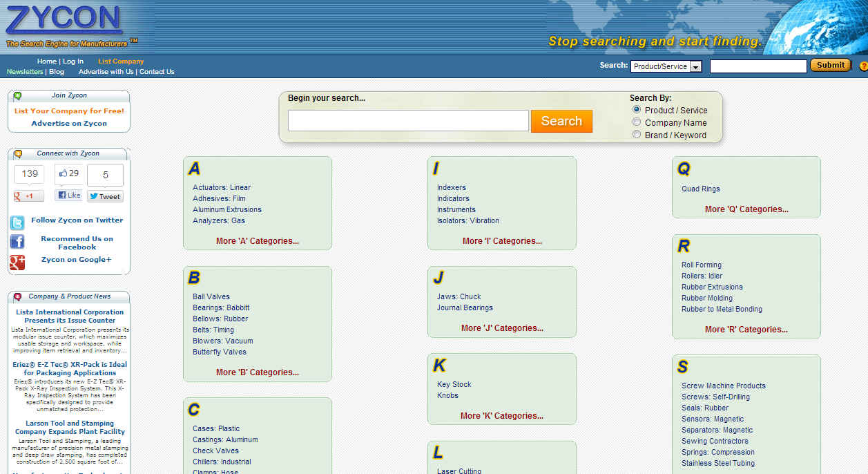
Task: Select the Product / Service radio button
Action: (637, 110)
